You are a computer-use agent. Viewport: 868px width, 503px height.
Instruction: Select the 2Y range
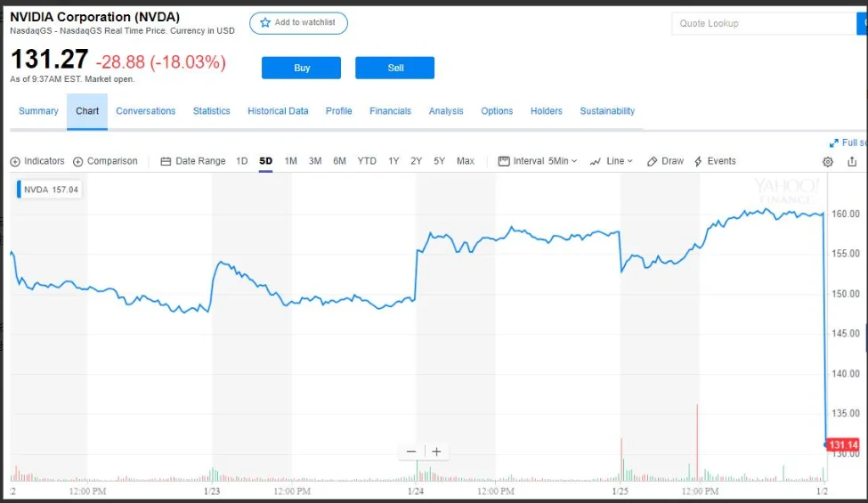coord(417,161)
